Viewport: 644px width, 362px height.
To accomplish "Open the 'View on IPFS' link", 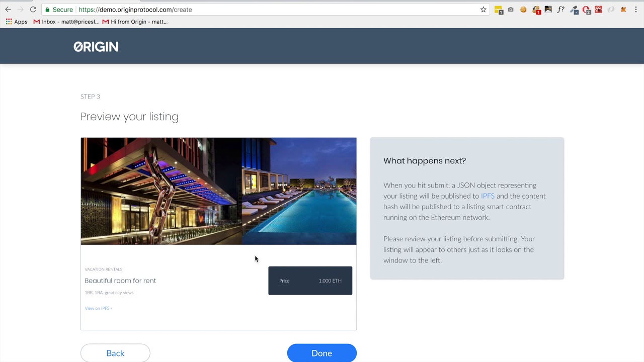I will pyautogui.click(x=98, y=308).
